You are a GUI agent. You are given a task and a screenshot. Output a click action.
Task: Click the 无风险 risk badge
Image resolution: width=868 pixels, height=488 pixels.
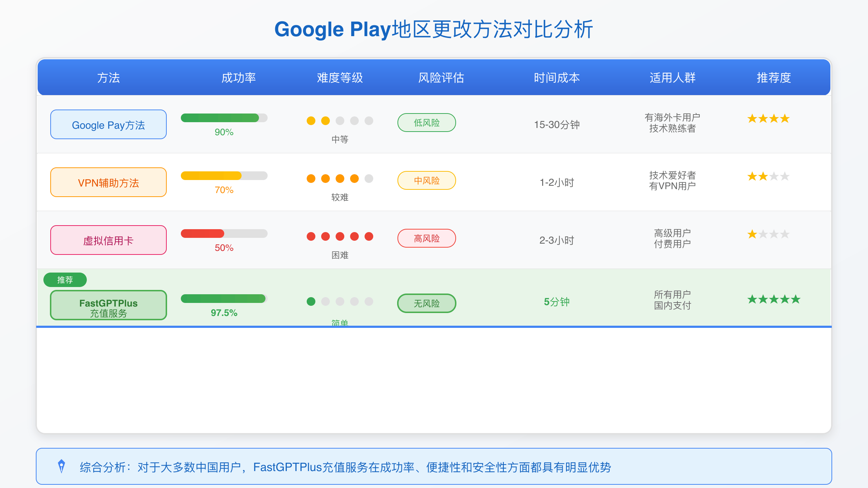427,303
